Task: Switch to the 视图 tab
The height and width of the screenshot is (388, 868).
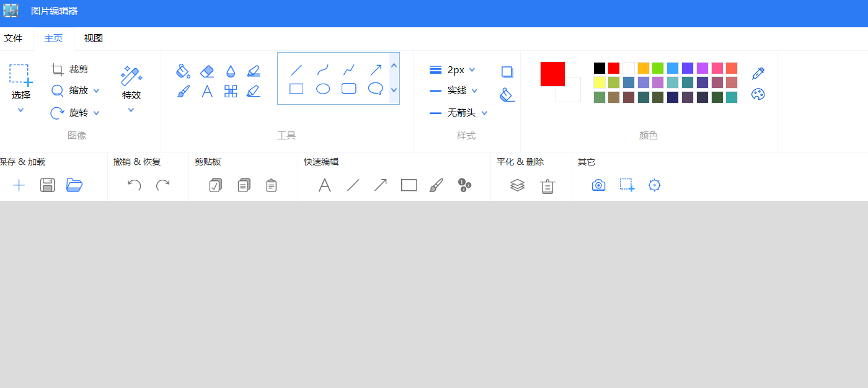Action: 94,38
